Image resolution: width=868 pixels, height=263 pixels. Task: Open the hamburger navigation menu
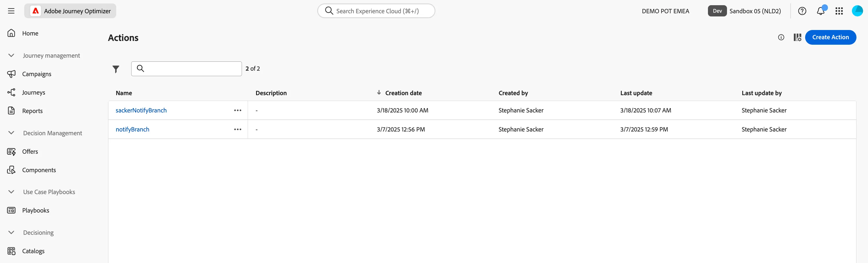pyautogui.click(x=11, y=11)
